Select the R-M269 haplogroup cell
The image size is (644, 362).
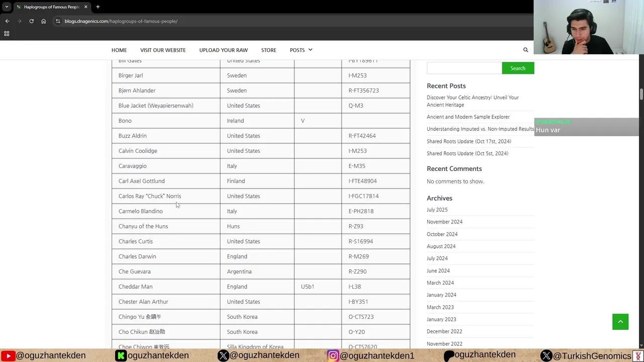pyautogui.click(x=376, y=256)
